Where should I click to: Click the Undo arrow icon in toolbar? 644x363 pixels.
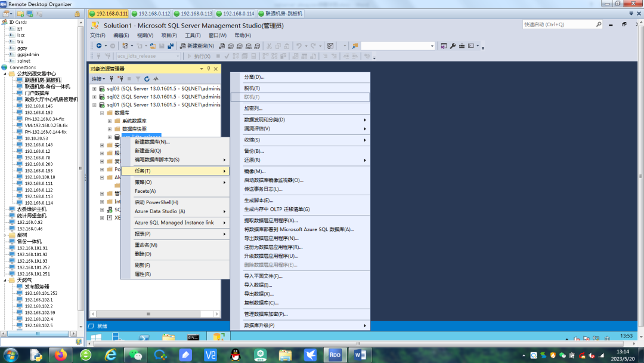click(299, 45)
